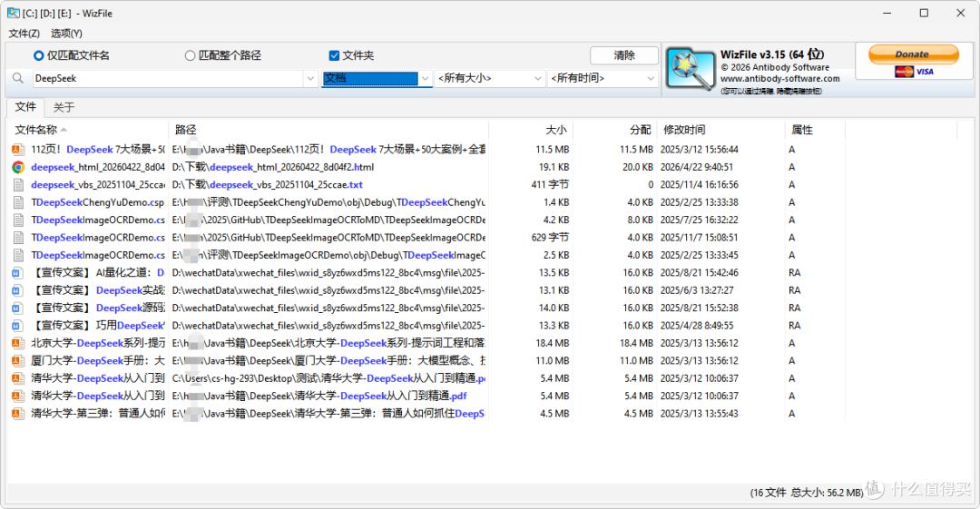The height and width of the screenshot is (509, 980).
Task: Click size value '411 字节'
Action: point(550,184)
